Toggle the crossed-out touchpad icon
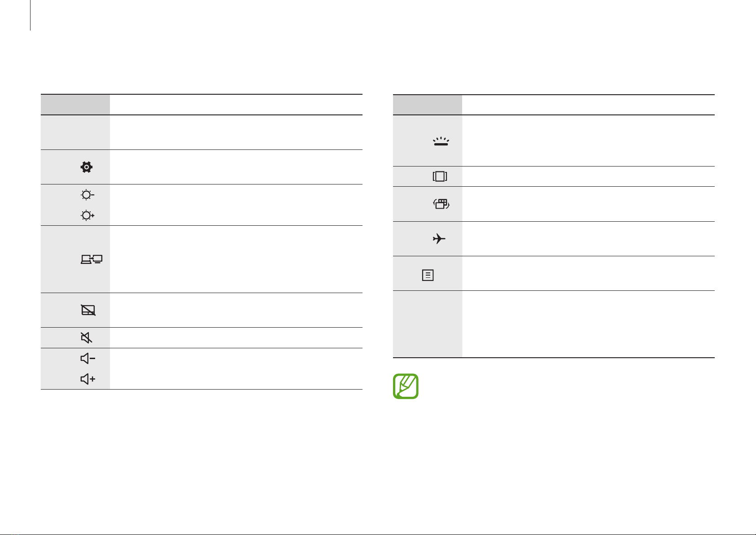 88,310
